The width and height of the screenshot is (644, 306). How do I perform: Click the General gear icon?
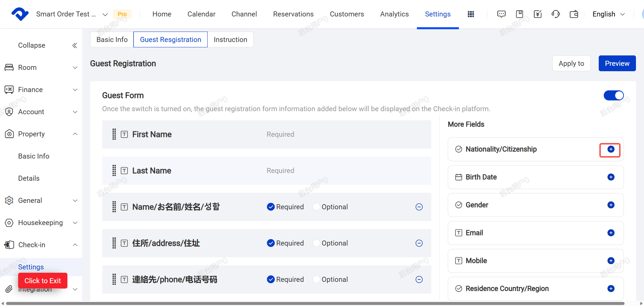9,201
